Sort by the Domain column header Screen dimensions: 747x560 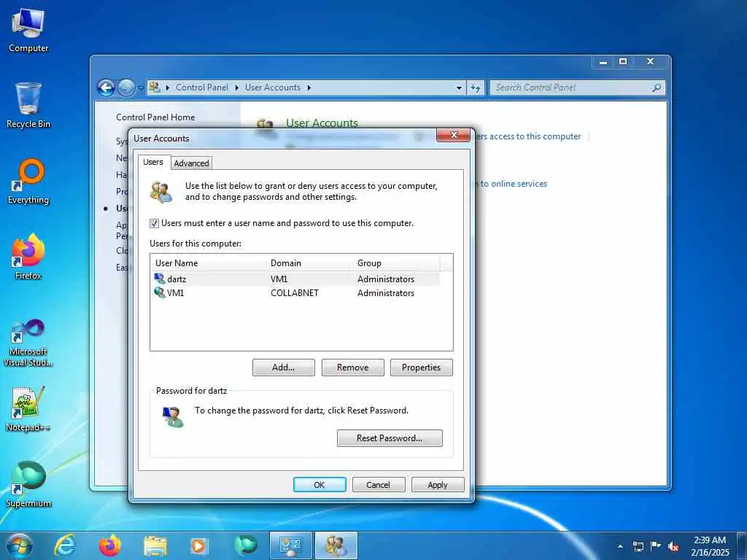[309, 262]
